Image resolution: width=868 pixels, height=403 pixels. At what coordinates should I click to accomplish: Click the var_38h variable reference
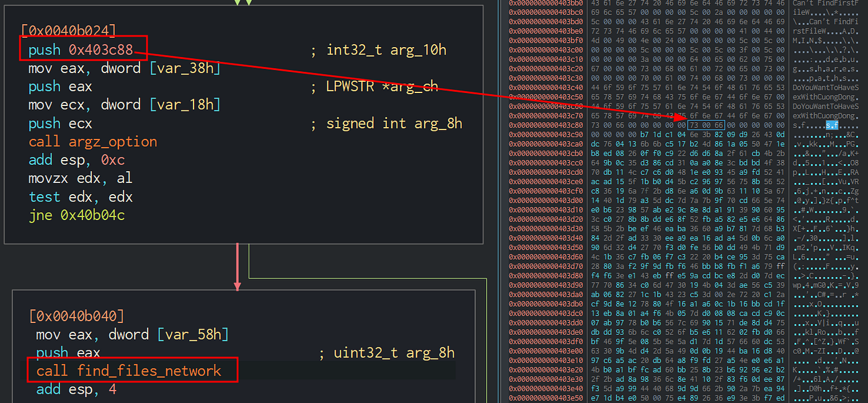coord(185,68)
